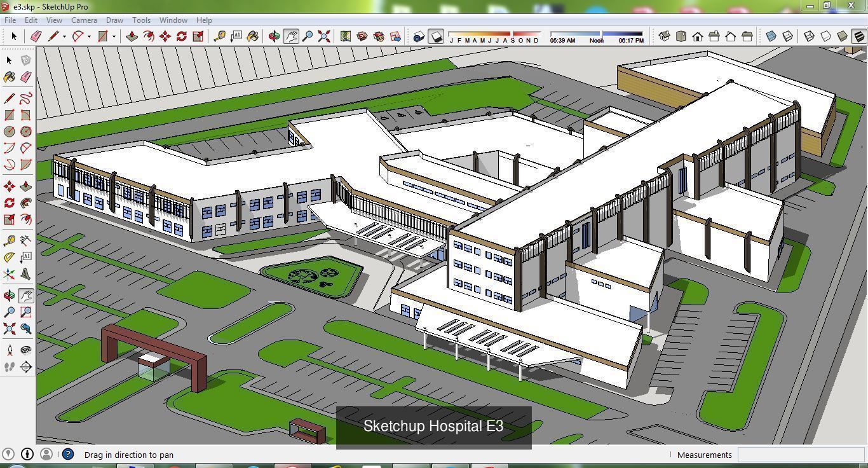Expand the Arc tools dropdown arrow
This screenshot has height=468, width=868.
[x=89, y=36]
